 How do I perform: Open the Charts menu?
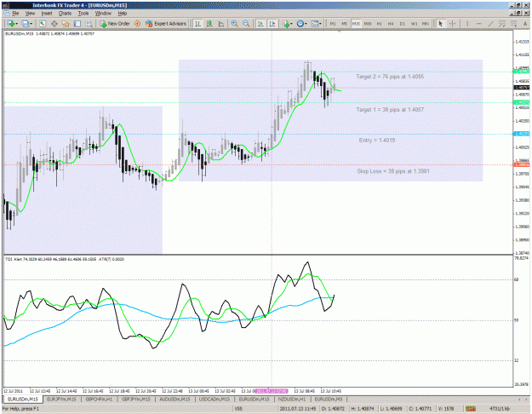click(65, 14)
